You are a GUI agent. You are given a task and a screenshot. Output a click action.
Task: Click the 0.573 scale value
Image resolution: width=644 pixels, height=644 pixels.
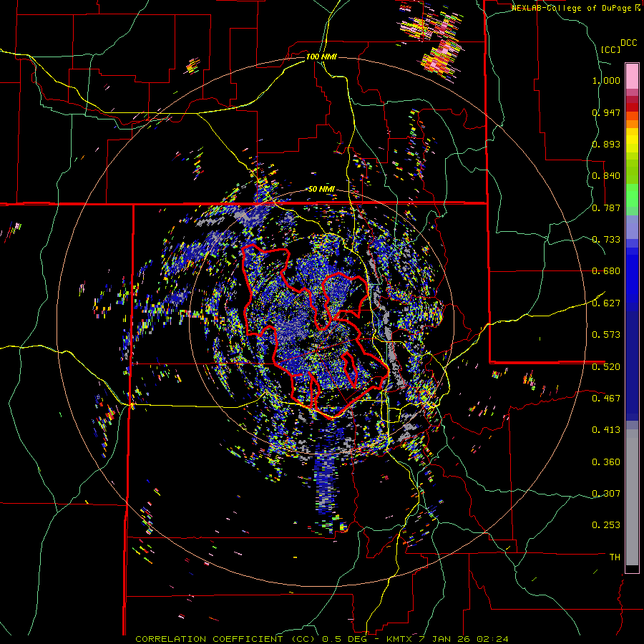(x=606, y=335)
